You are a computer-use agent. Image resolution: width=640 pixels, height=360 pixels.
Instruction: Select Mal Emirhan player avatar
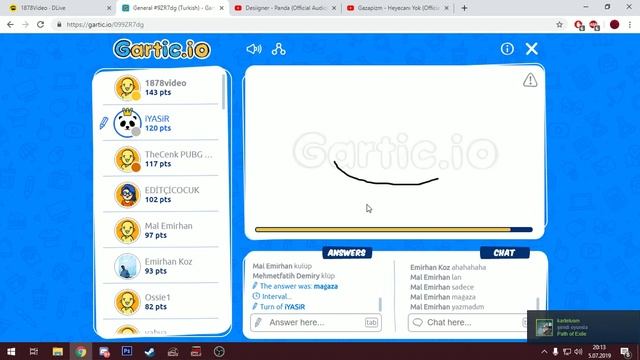(127, 230)
